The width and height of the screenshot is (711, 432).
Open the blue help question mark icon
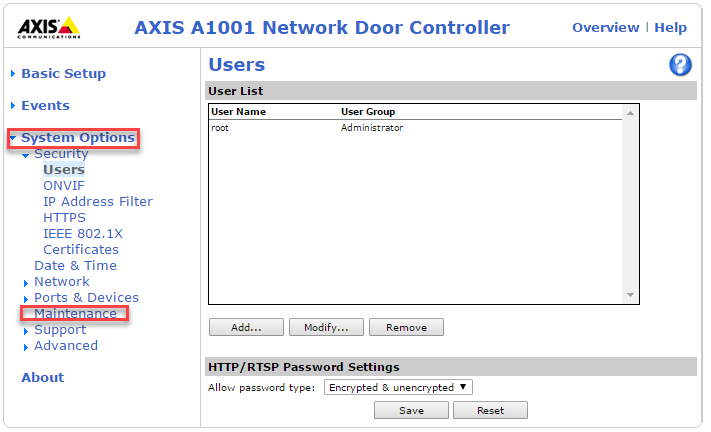[x=680, y=65]
